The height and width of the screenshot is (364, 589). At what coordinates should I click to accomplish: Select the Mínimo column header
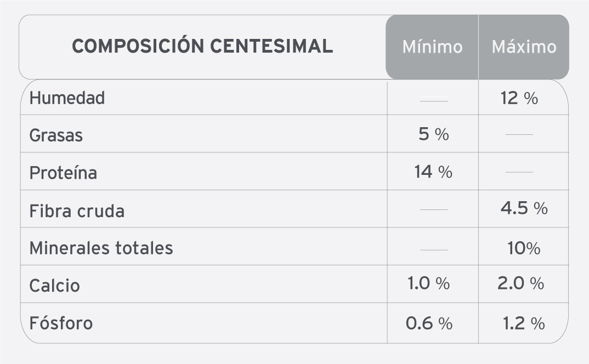point(432,47)
